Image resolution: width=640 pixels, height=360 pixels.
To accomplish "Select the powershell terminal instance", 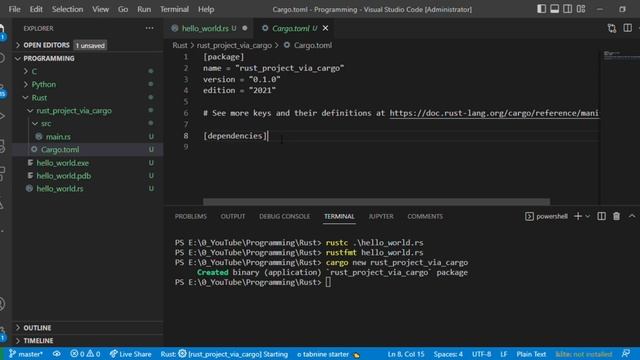I will 546,216.
